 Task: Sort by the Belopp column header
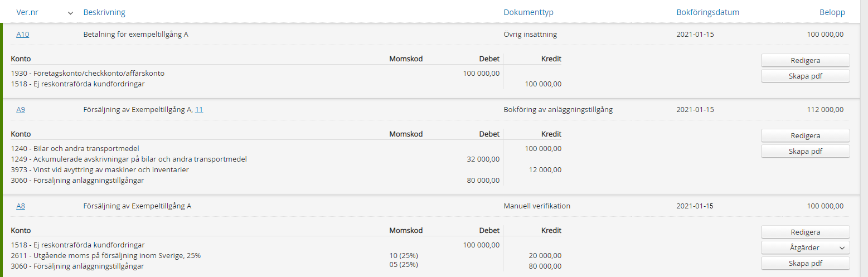[x=832, y=12]
